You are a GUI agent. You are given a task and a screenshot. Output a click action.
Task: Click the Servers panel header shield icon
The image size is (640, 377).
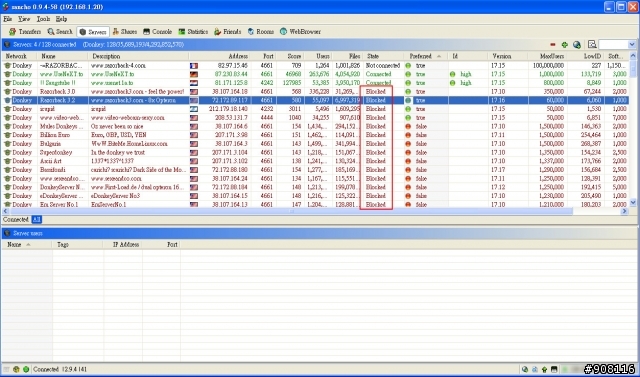(7, 44)
